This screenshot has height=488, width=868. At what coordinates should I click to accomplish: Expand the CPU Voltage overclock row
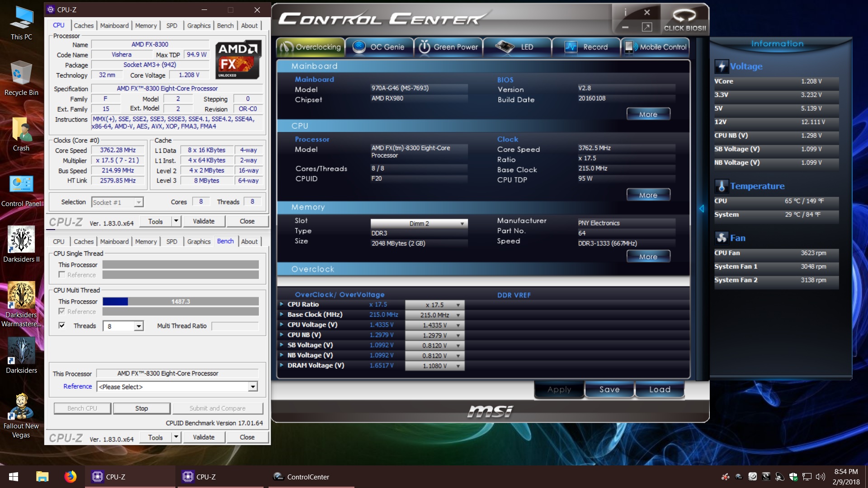(x=283, y=324)
